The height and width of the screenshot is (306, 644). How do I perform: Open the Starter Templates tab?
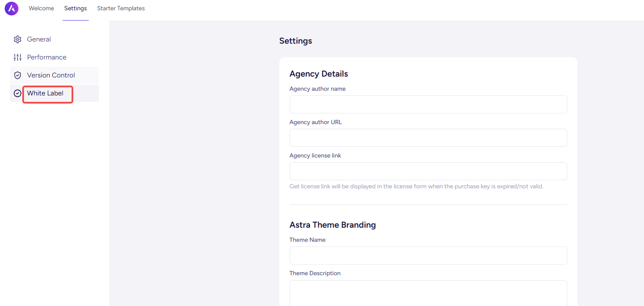click(121, 9)
